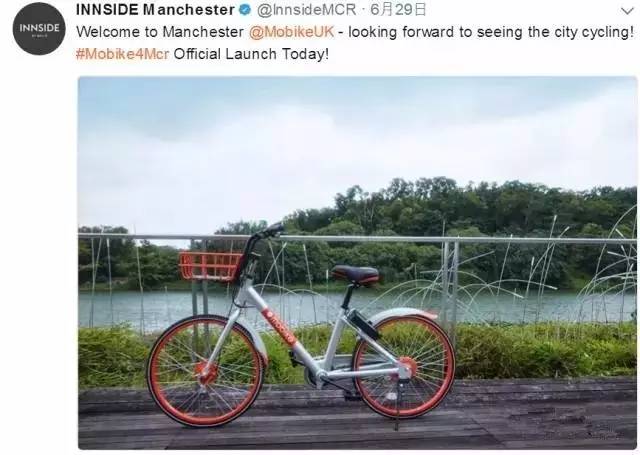The image size is (640, 455).
Task: Open the INNSIDE round profile avatar
Action: click(x=39, y=29)
